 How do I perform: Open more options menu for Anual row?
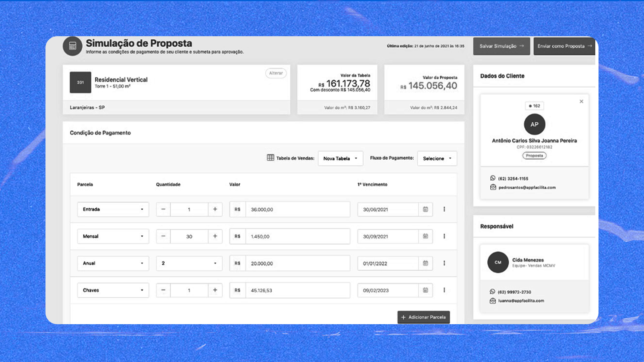point(444,263)
